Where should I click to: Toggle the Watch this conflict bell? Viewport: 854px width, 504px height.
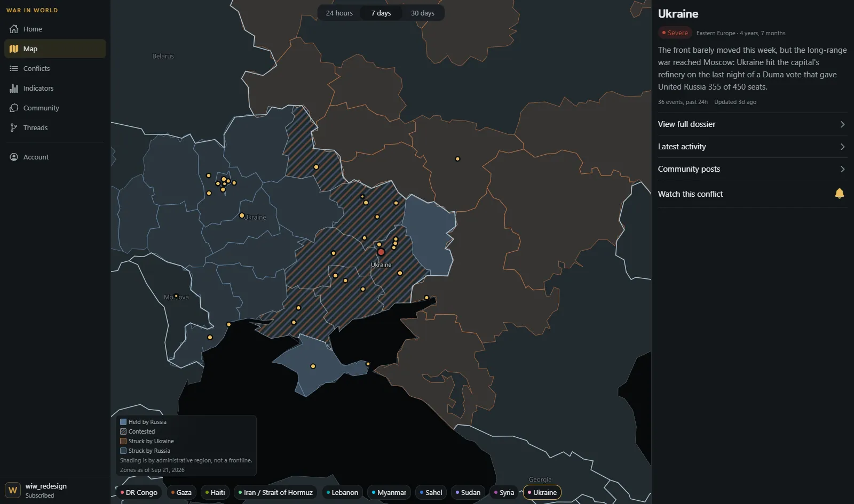point(839,194)
